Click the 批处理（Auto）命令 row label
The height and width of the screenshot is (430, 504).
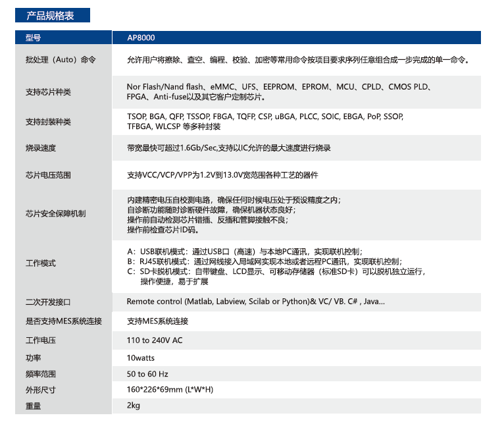coord(61,60)
